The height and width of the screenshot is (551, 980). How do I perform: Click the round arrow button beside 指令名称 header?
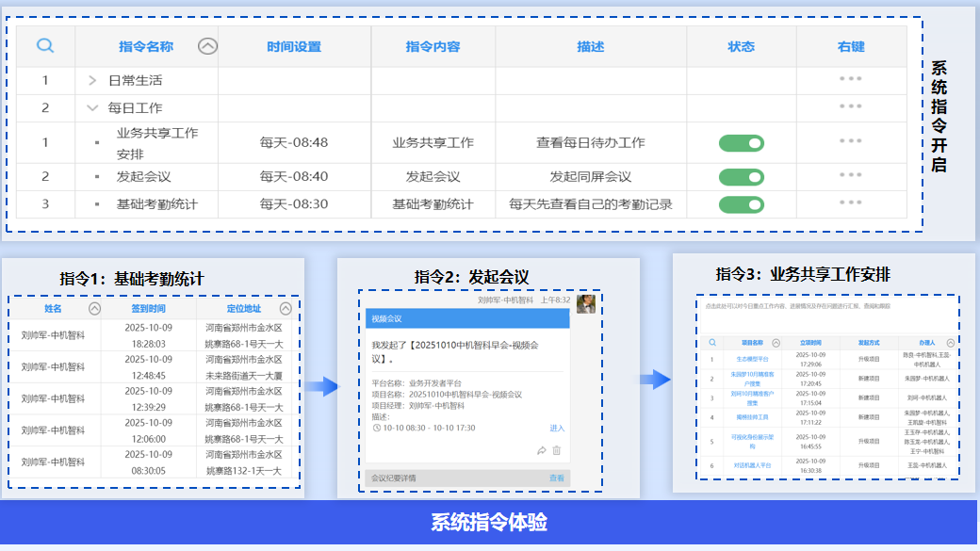tap(208, 46)
